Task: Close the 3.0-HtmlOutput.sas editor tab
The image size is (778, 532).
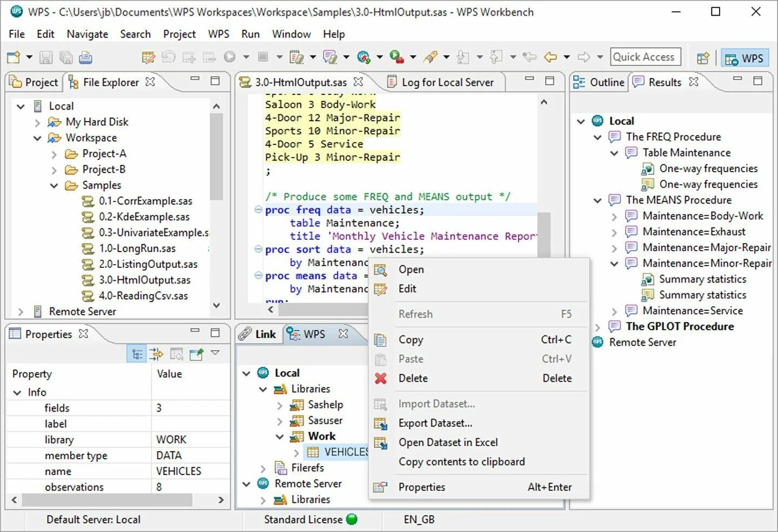Action: [x=358, y=82]
